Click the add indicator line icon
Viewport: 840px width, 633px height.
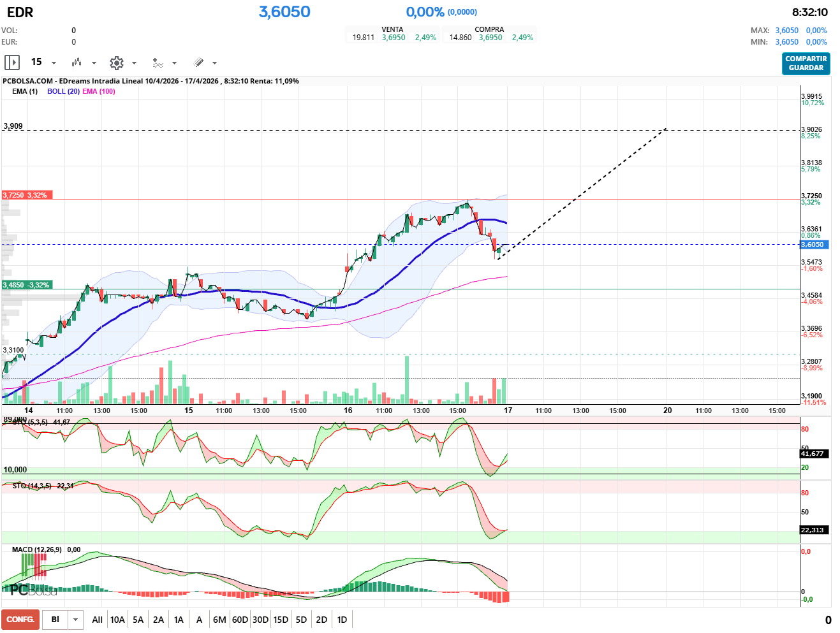tap(158, 62)
